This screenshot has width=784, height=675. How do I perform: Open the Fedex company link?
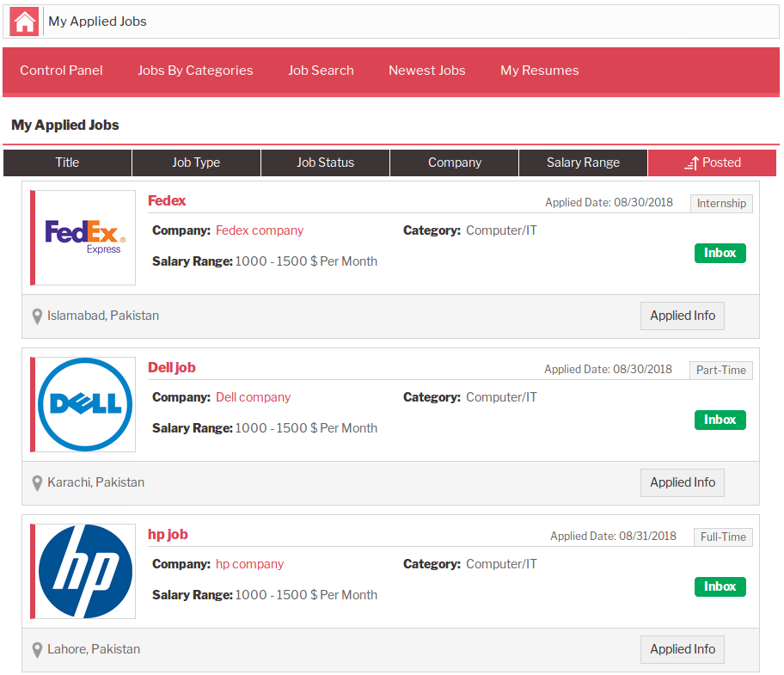coord(260,230)
